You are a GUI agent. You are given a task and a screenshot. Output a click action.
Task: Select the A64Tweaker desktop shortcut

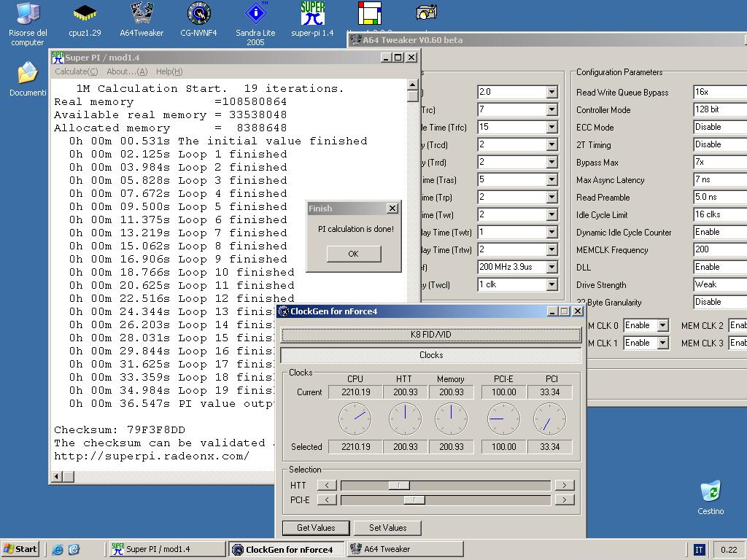pos(142,20)
